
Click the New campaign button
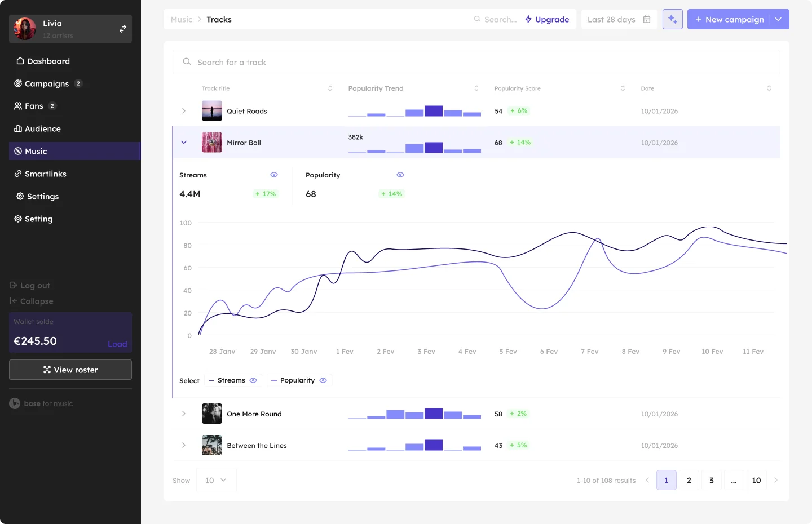point(729,19)
